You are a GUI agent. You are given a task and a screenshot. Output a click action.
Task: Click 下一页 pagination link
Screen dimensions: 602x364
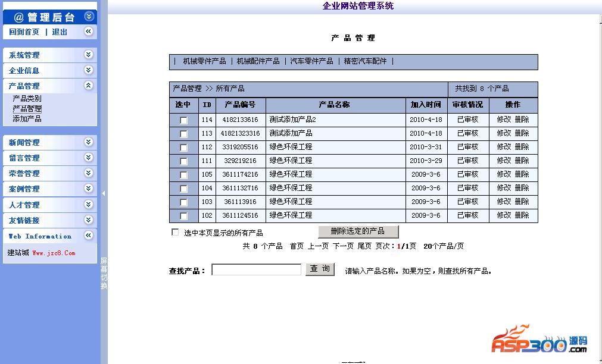click(343, 246)
